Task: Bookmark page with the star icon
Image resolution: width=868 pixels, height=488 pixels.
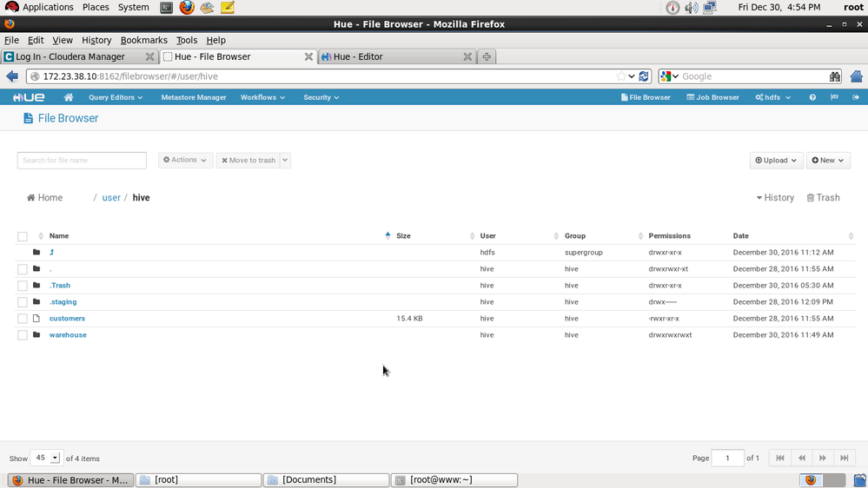Action: pos(621,76)
